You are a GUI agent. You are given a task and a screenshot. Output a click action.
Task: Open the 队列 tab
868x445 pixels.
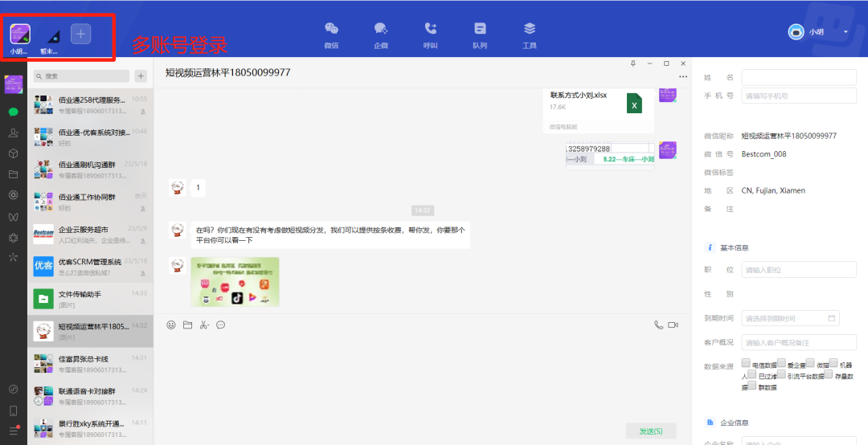480,35
